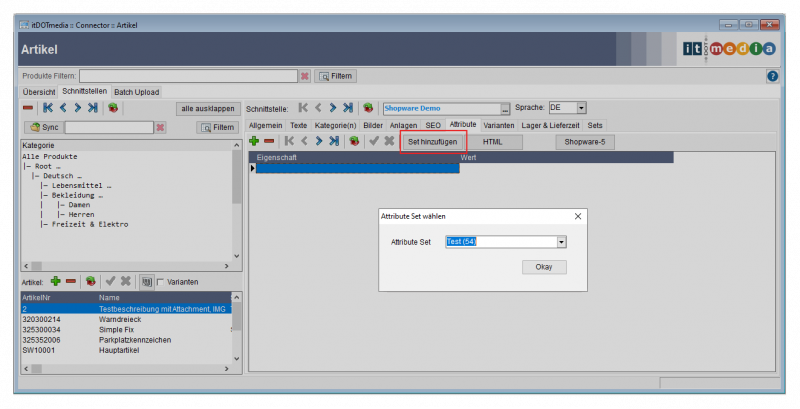Switch to the Lager & Lieferzeit tab
Image resolution: width=800 pixels, height=409 pixels.
[x=553, y=125]
